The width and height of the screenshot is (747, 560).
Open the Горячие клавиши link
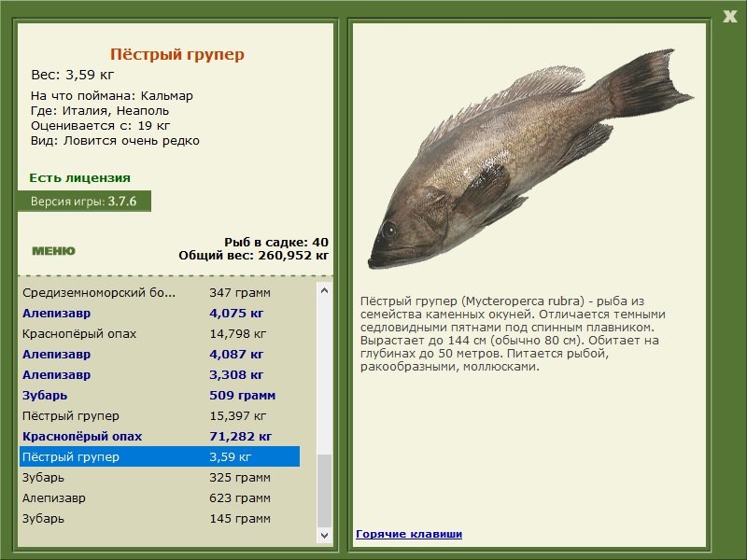click(409, 534)
